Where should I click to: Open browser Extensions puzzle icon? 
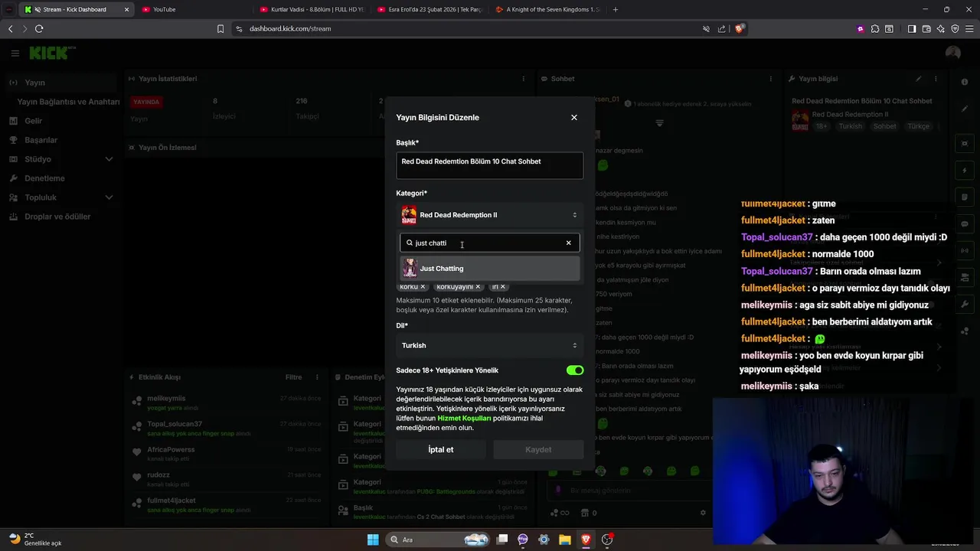(x=875, y=28)
